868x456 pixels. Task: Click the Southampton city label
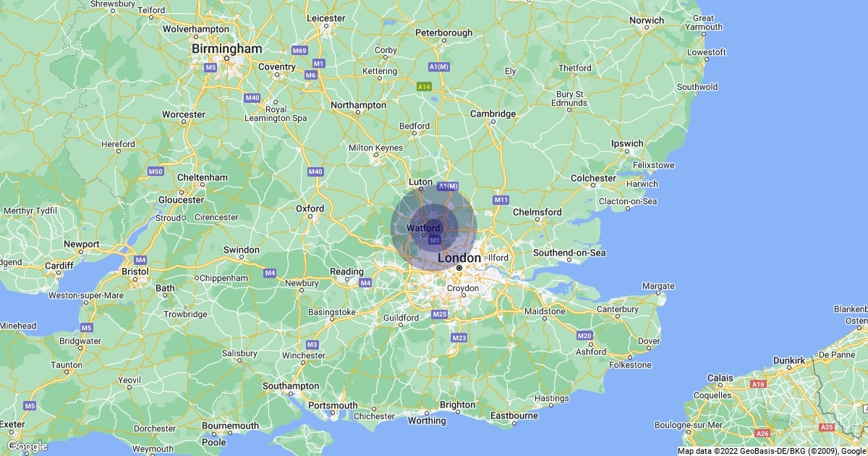tap(291, 386)
